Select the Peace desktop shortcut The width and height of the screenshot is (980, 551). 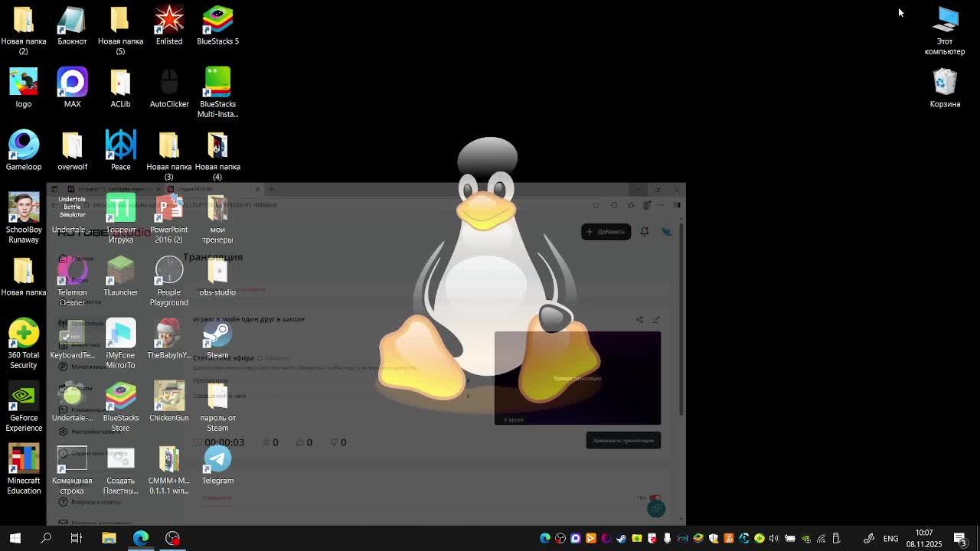(x=120, y=151)
